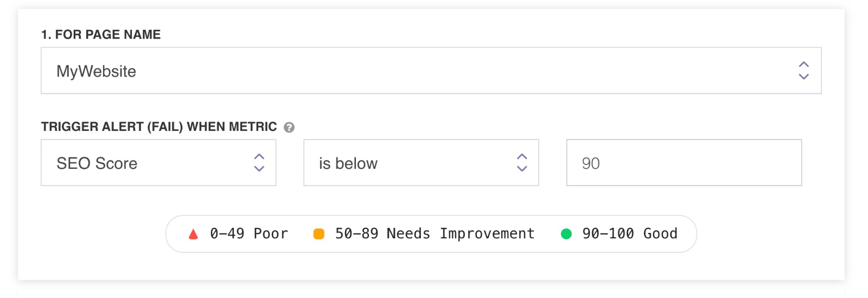Focus the threshold value field showing 90

tap(684, 163)
